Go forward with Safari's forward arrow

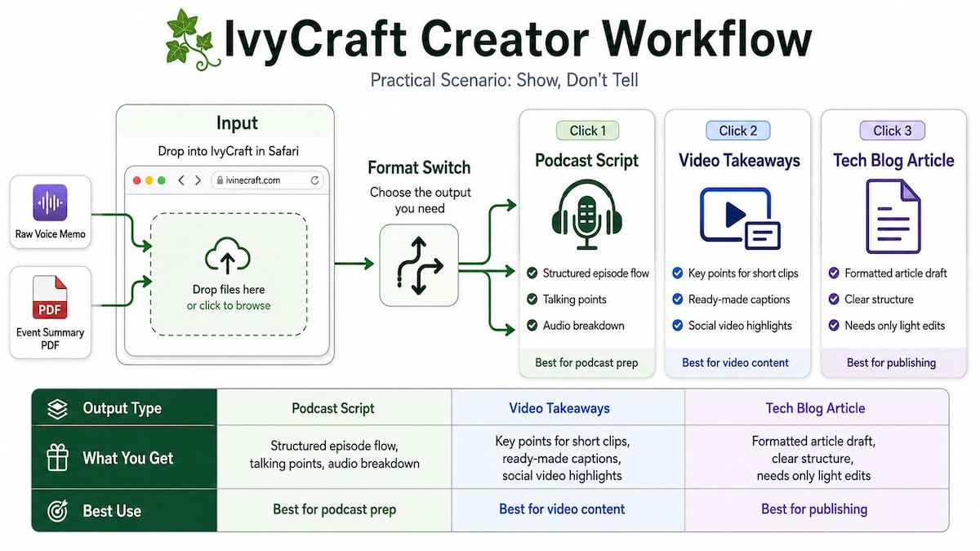coord(198,180)
